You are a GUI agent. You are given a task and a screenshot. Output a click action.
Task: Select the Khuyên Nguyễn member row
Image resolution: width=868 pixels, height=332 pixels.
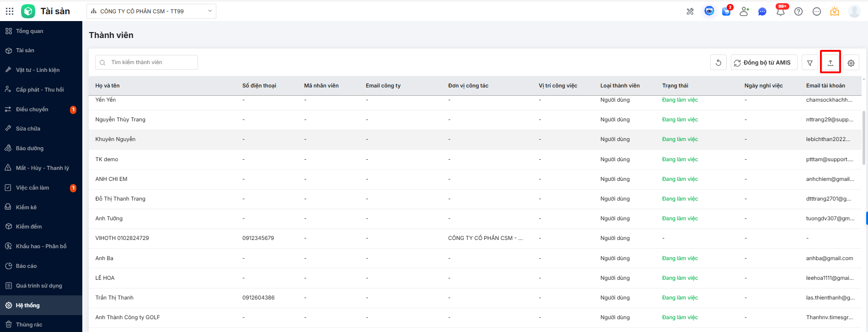(115, 139)
